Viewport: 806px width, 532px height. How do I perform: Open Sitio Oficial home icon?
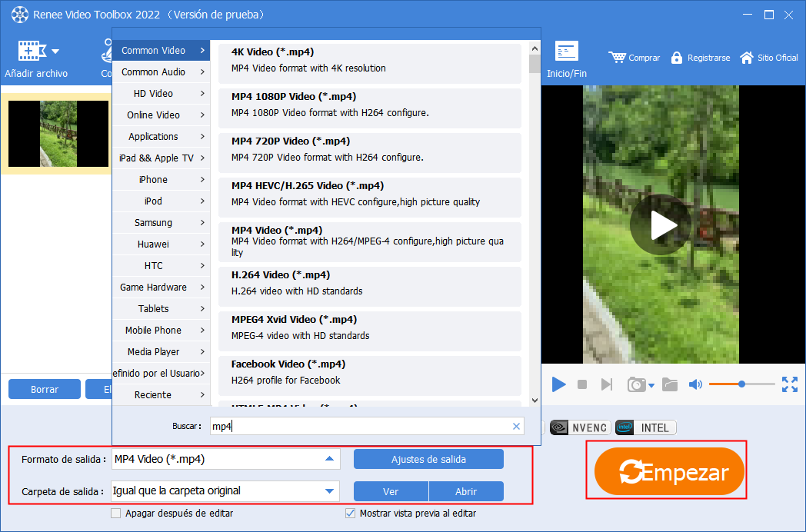746,58
